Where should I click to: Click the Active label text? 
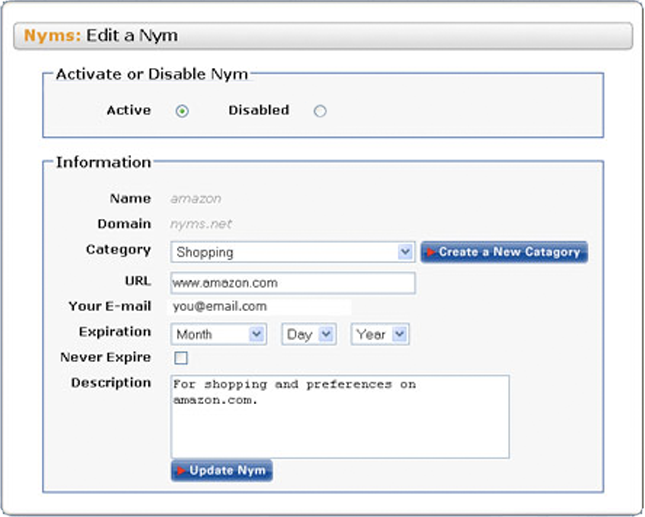[x=129, y=111]
